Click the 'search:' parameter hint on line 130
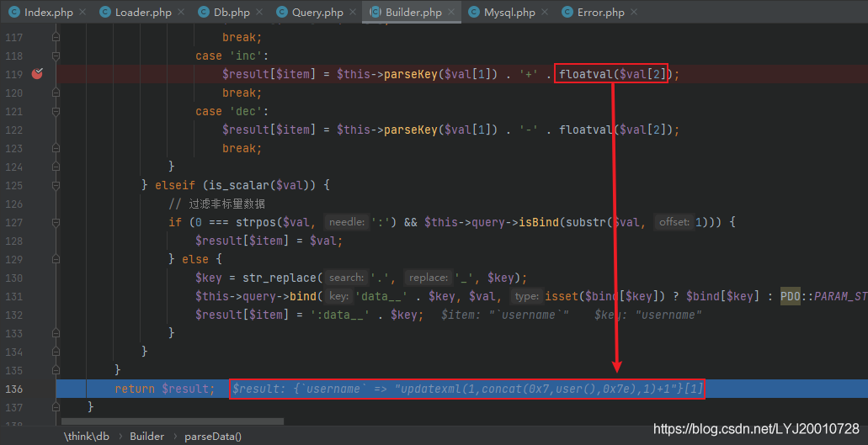 click(347, 278)
